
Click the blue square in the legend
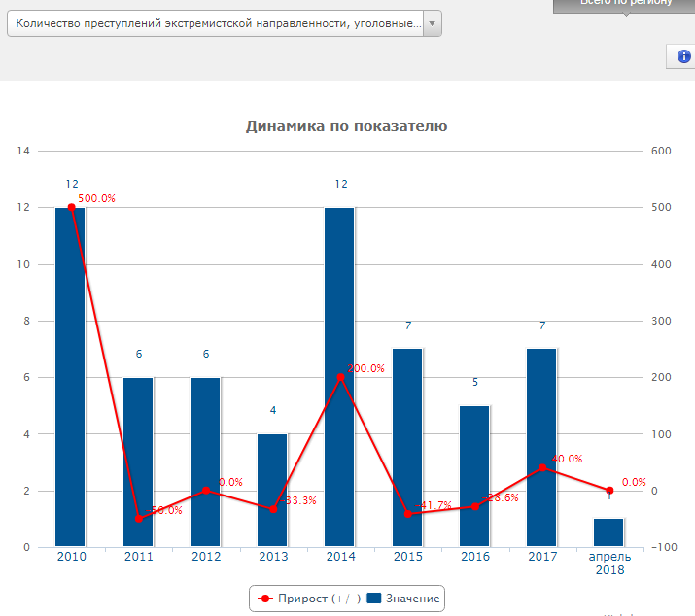pyautogui.click(x=373, y=599)
